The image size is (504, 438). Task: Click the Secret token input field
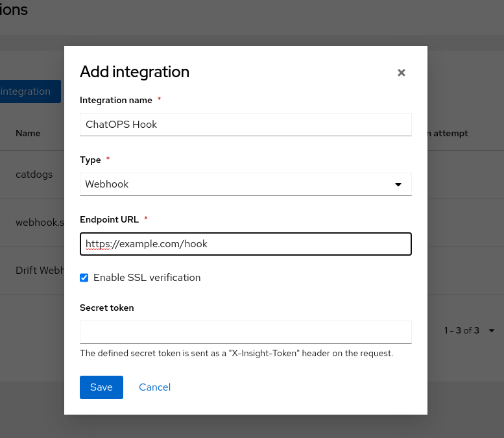tap(245, 332)
